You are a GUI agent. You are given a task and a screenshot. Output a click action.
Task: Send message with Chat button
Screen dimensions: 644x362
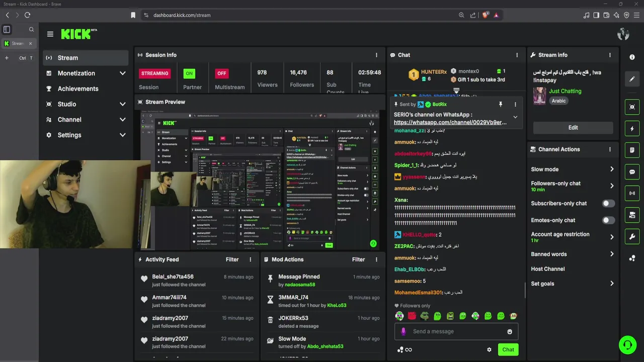tap(508, 349)
